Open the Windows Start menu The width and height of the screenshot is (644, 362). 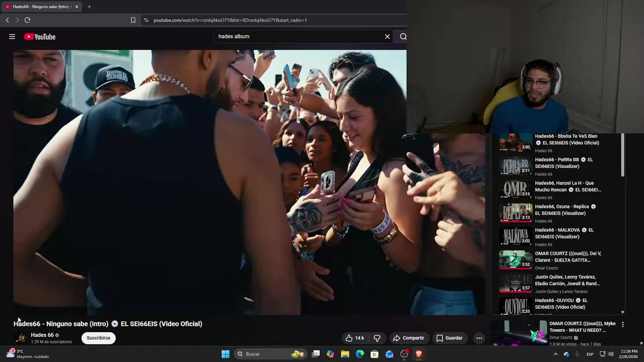tap(225, 354)
